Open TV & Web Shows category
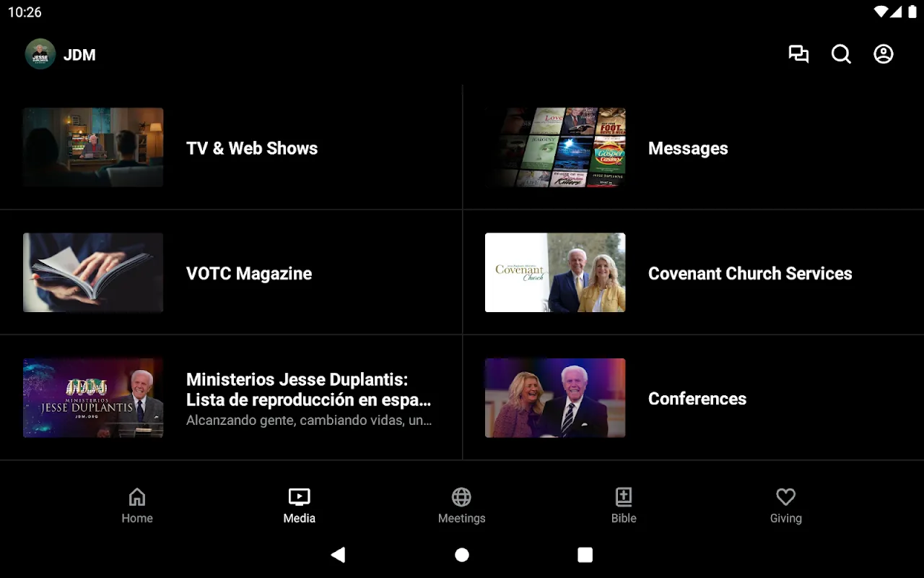This screenshot has width=924, height=578. click(x=252, y=148)
